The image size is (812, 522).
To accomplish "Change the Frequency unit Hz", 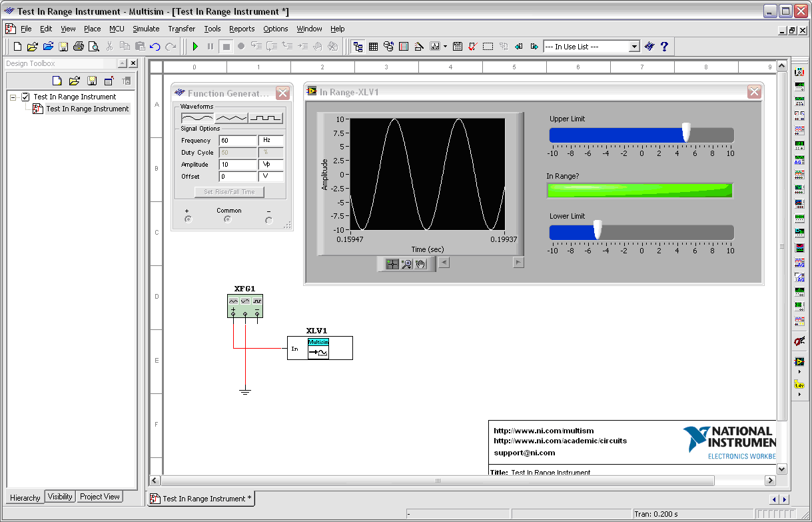I will [x=271, y=141].
